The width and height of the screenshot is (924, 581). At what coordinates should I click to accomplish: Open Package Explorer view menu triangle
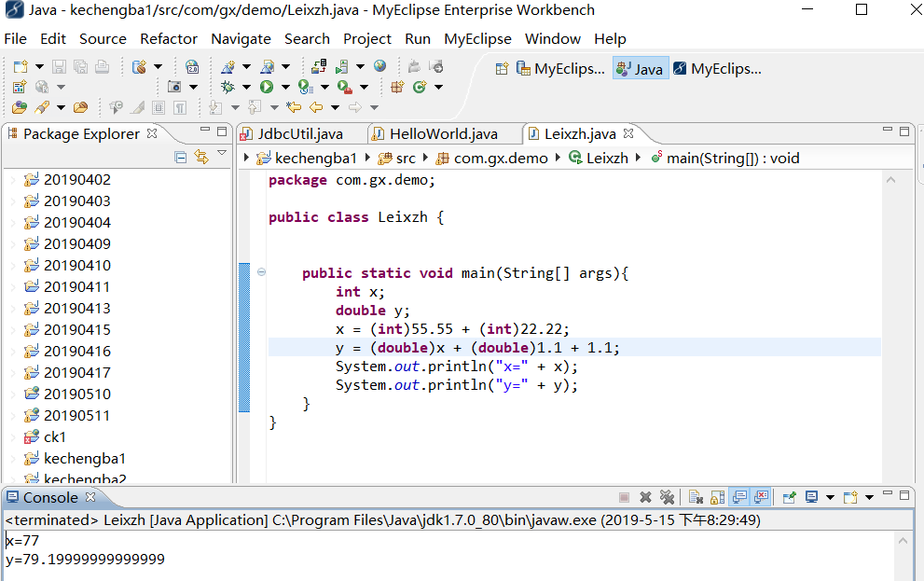(x=222, y=153)
